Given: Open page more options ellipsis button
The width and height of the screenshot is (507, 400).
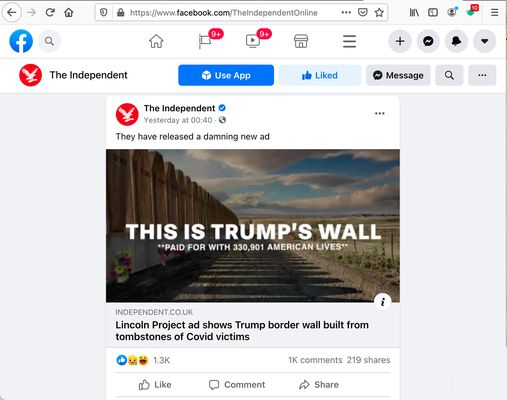Looking at the screenshot, I should (x=482, y=75).
